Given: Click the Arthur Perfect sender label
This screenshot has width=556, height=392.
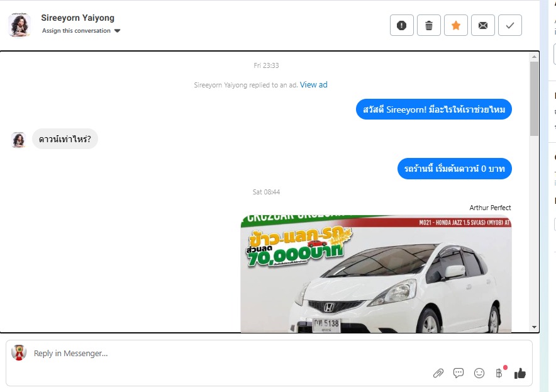Looking at the screenshot, I should click(x=490, y=208).
